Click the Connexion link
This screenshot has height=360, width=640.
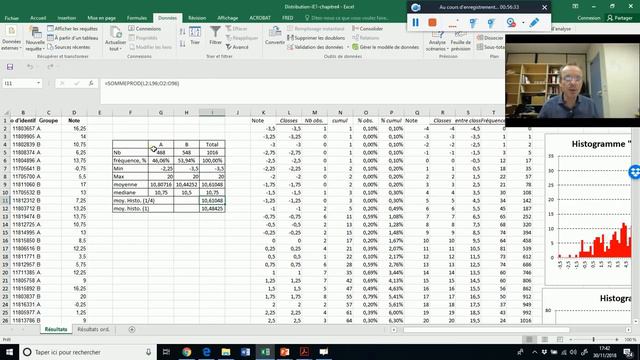pos(589,18)
